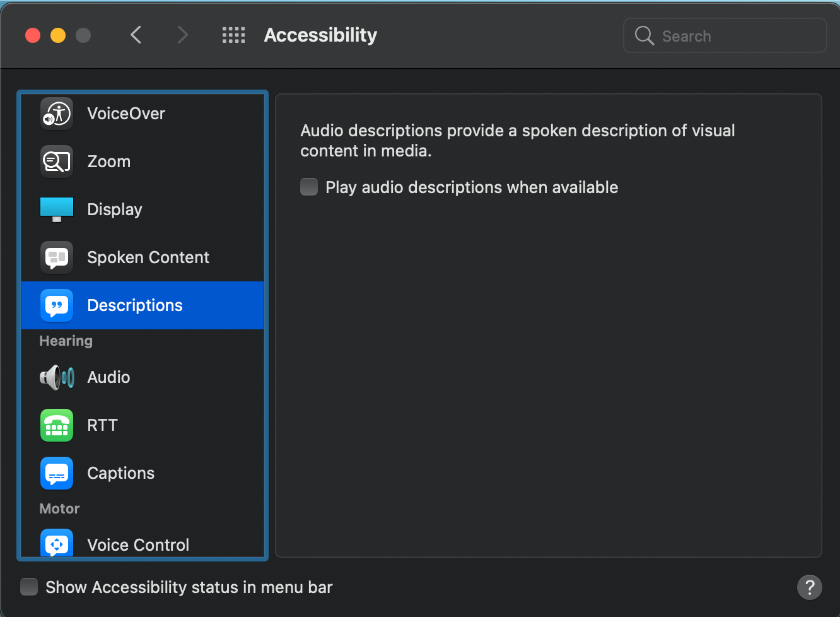
Task: Click the Display monitor icon
Action: [x=57, y=209]
